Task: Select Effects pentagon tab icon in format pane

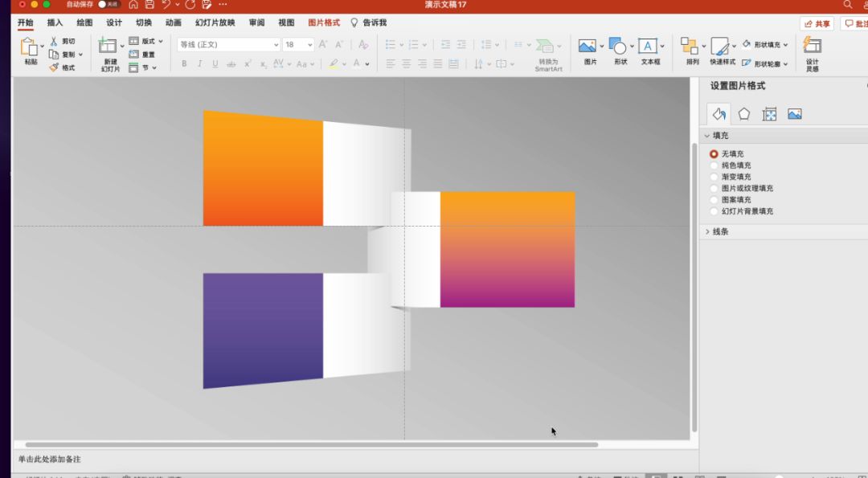Action: (x=744, y=114)
